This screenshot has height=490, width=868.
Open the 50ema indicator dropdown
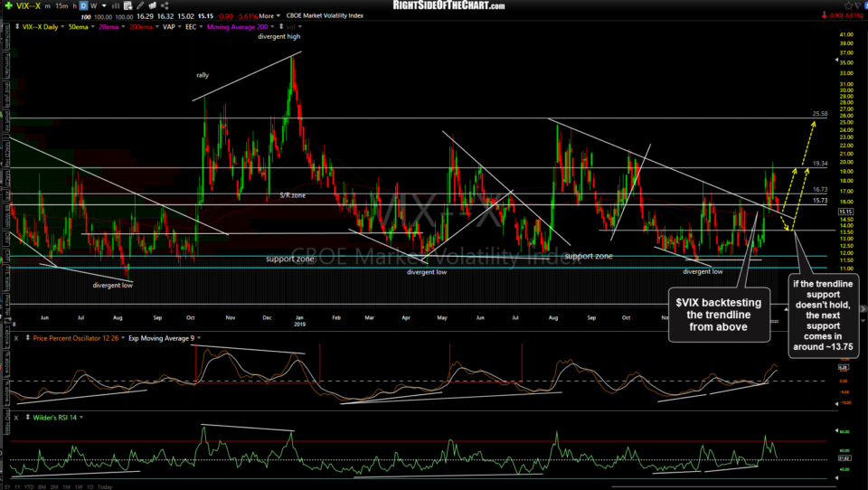92,27
